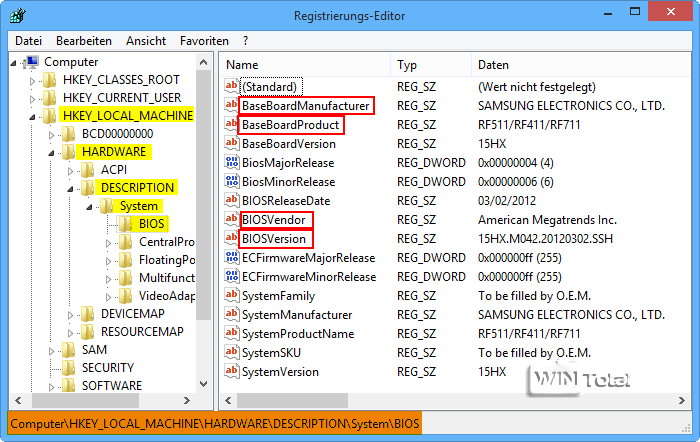Image resolution: width=700 pixels, height=442 pixels.
Task: Click the Registry Editor title bar icon
Action: (18, 16)
